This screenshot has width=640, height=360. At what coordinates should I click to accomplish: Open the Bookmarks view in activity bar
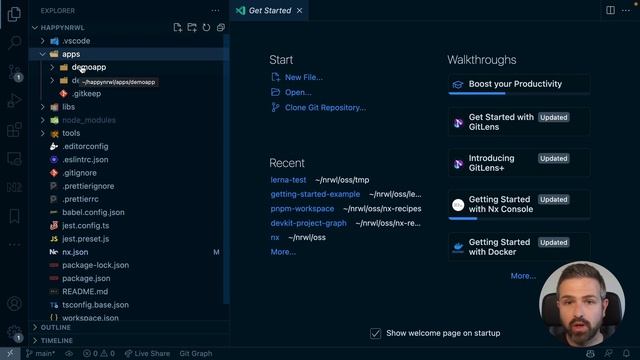14,216
